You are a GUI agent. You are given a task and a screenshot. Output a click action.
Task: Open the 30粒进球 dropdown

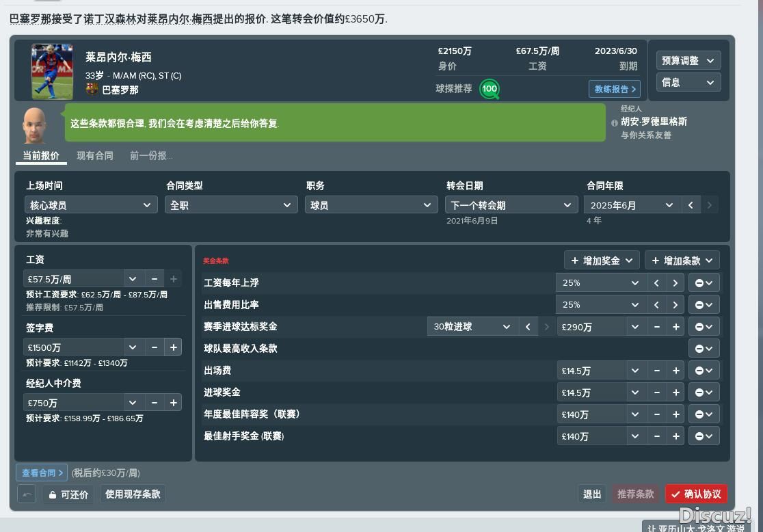[472, 327]
